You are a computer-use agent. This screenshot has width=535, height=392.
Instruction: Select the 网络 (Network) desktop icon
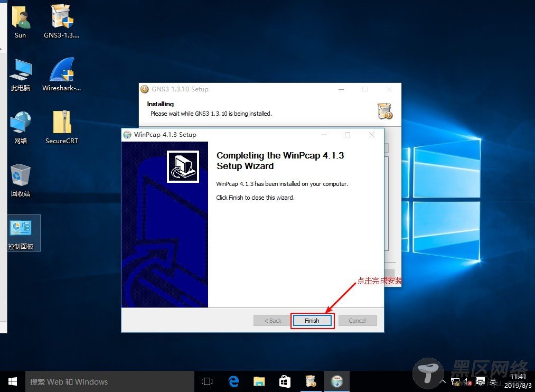click(x=21, y=128)
